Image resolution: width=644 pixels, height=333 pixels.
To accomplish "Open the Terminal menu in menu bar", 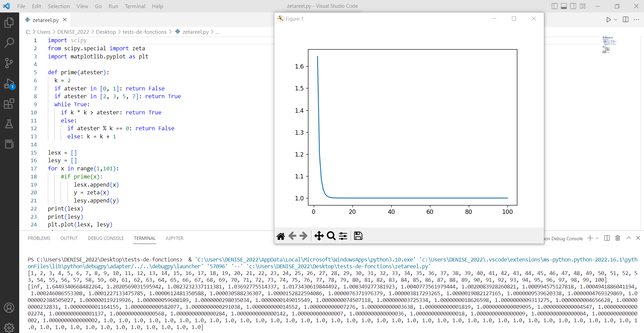I will [x=135, y=6].
